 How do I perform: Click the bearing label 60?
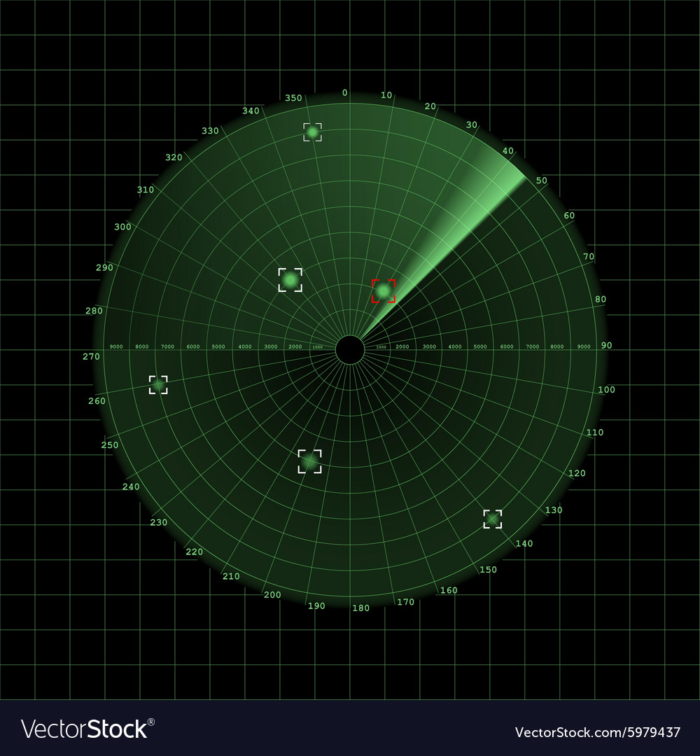(x=569, y=215)
